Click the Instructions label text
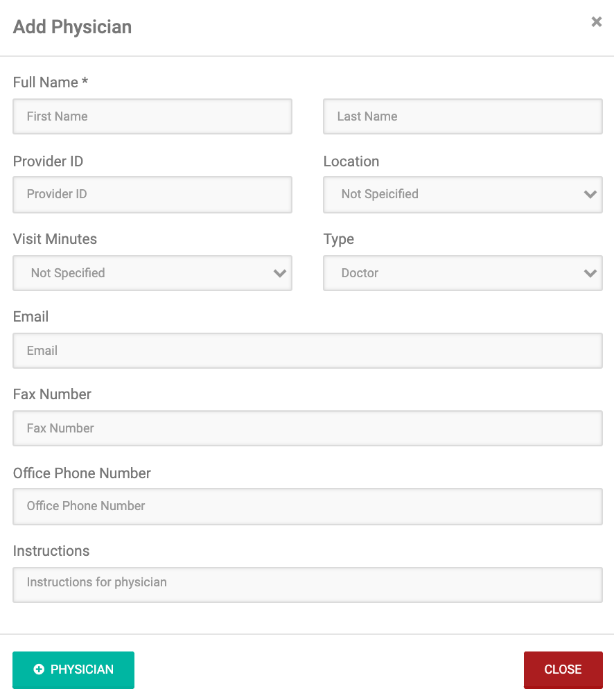614x700 pixels. point(51,551)
